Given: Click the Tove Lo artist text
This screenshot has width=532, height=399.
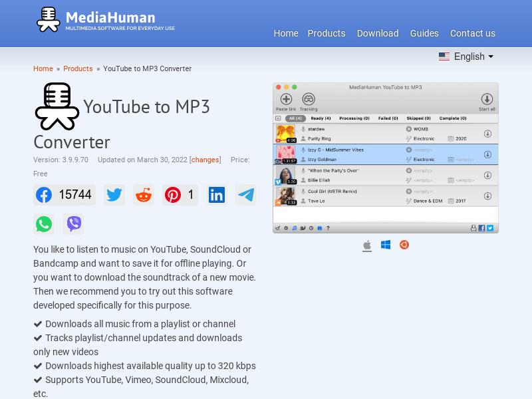Looking at the screenshot, I should [x=317, y=201].
